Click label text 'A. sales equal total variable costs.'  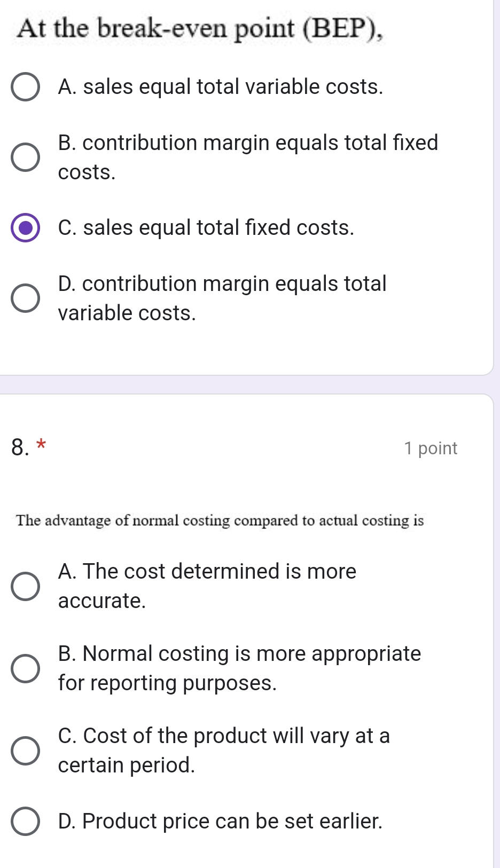220,87
